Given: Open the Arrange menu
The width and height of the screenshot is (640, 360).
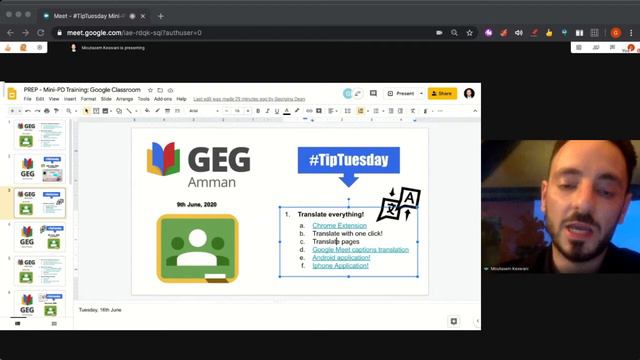Looking at the screenshot, I should coord(124,99).
